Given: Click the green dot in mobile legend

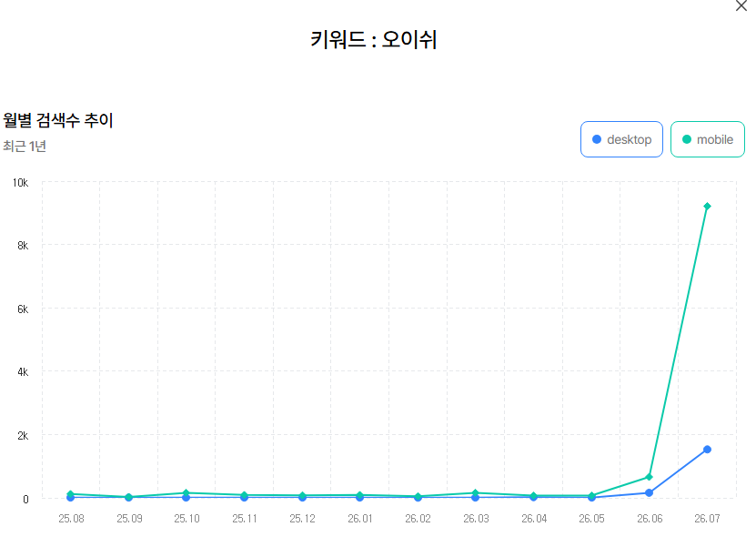Looking at the screenshot, I should [x=687, y=139].
